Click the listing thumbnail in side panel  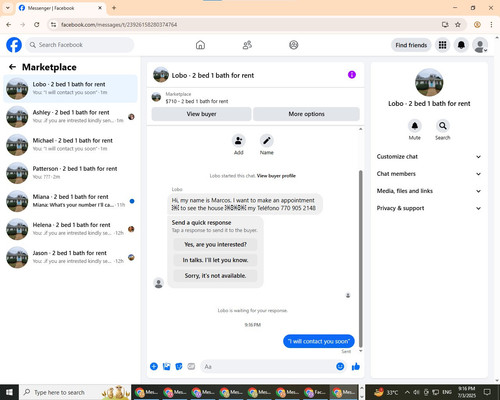tap(429, 82)
